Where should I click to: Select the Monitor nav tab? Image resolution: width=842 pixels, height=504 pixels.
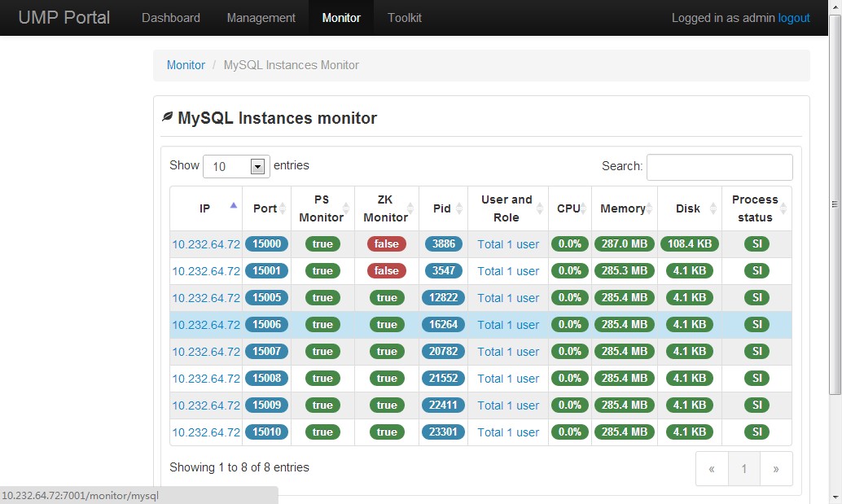tap(341, 18)
